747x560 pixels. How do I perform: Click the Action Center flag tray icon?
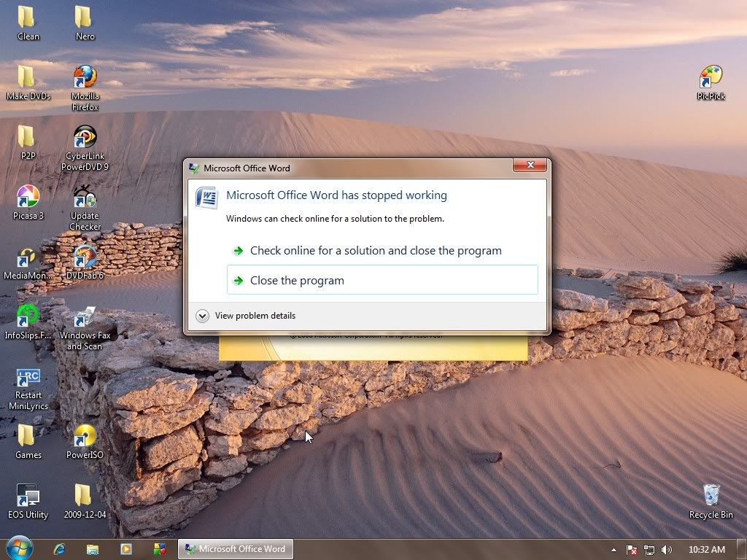[x=632, y=550]
